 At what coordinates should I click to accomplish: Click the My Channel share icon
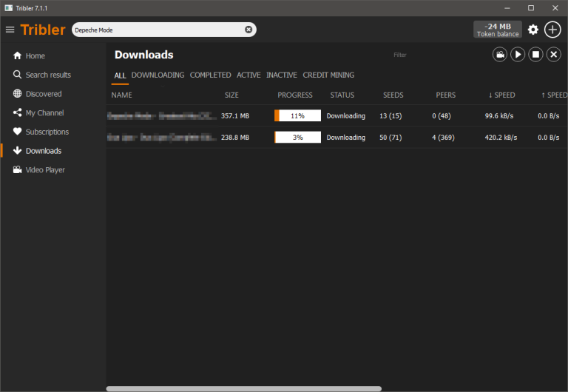[17, 112]
